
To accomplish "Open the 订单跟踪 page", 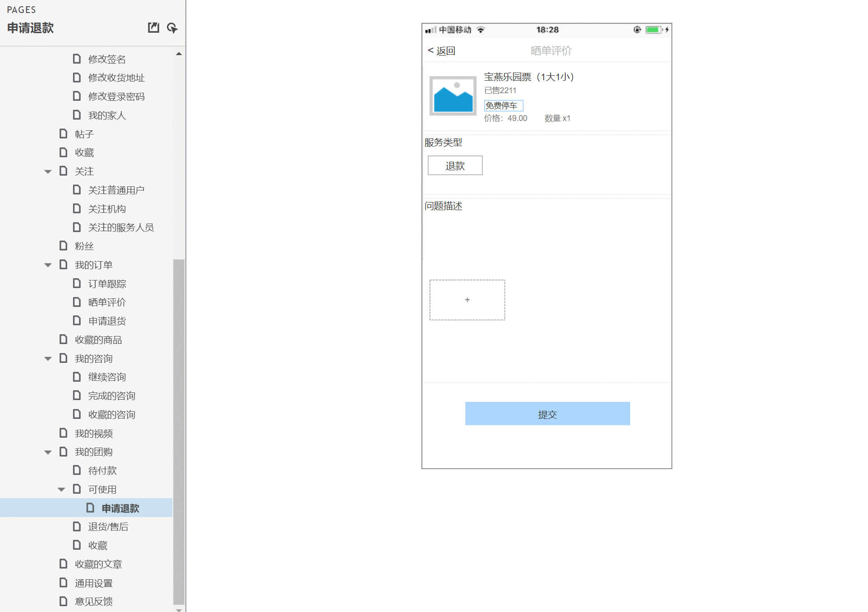I will tap(107, 284).
